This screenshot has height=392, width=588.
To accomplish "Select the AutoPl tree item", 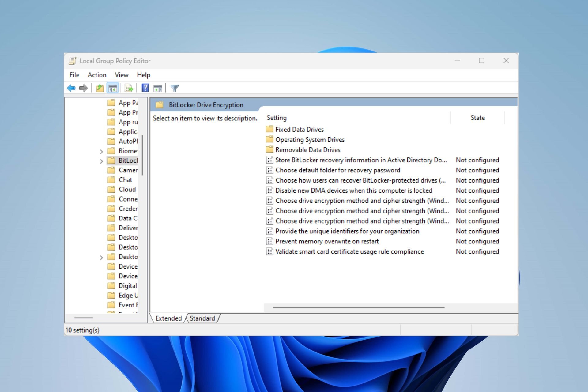I will click(128, 141).
